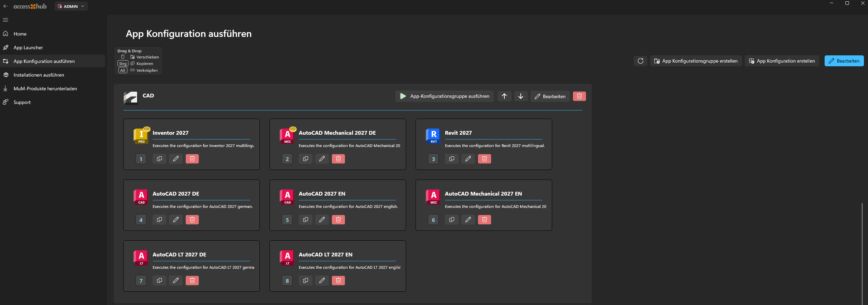
Task: Toggle the hamburger navigation menu
Action: pos(5,20)
